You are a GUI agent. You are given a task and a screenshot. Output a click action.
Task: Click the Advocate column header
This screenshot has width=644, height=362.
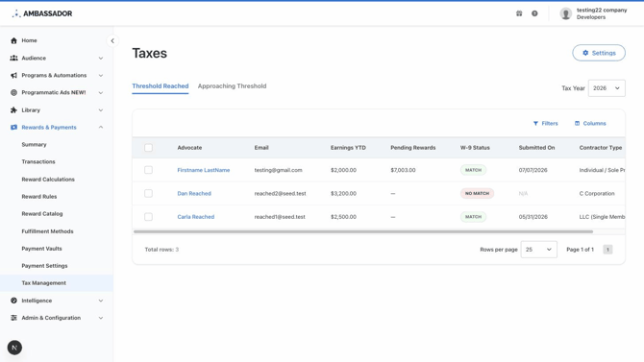pos(189,148)
